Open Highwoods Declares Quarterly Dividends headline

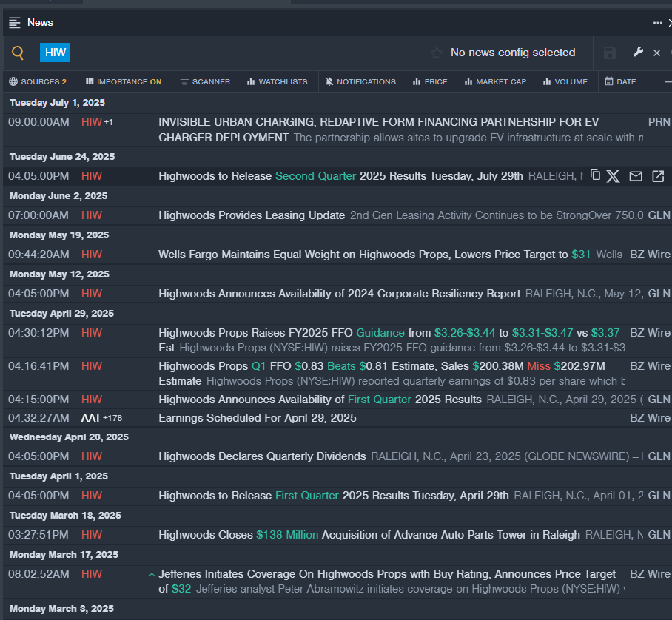tap(262, 456)
